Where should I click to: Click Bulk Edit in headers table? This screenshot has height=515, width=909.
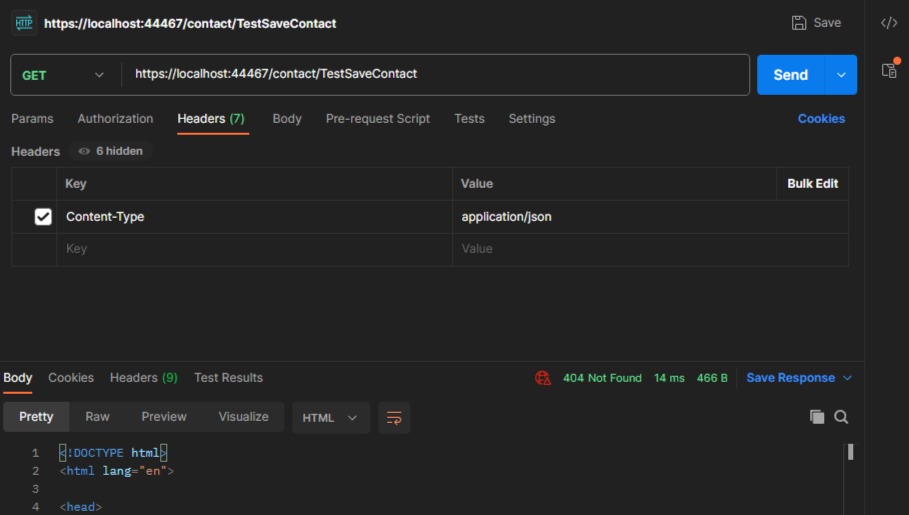click(x=812, y=184)
